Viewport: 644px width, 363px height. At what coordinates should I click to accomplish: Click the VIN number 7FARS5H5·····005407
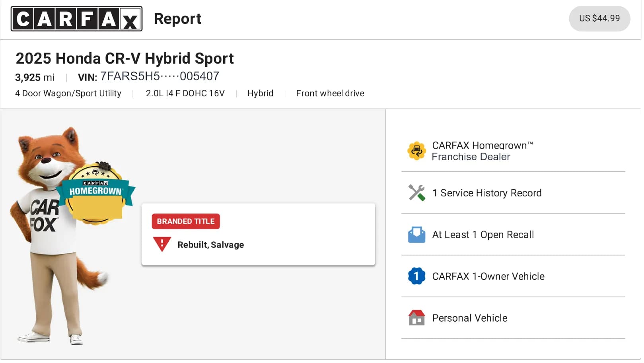(x=160, y=76)
